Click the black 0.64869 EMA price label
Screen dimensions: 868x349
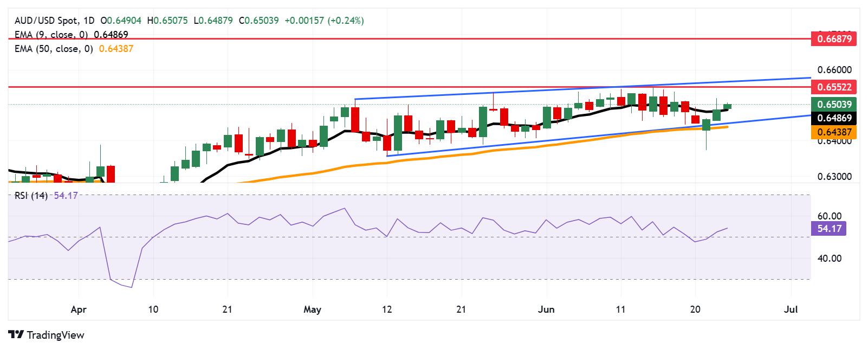833,117
